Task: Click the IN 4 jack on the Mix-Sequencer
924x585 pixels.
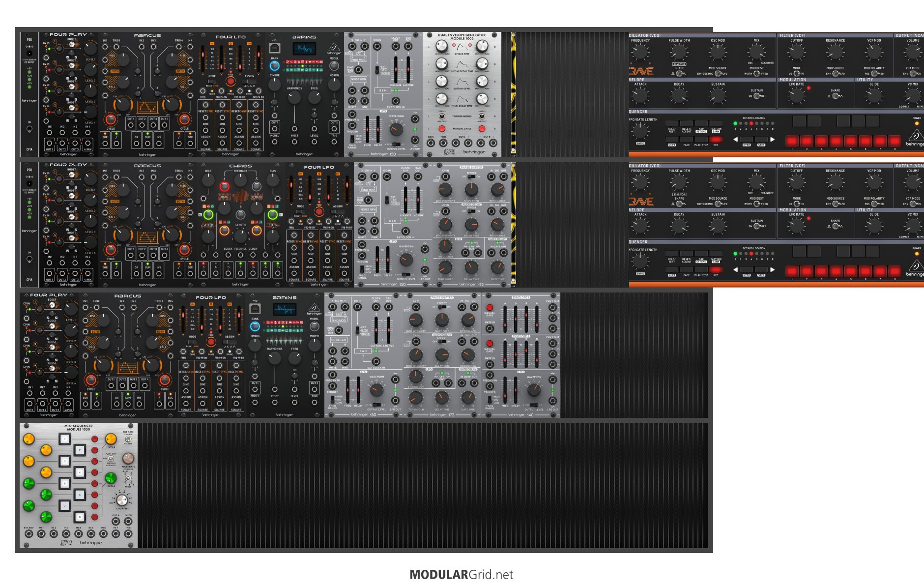Action: point(79,534)
